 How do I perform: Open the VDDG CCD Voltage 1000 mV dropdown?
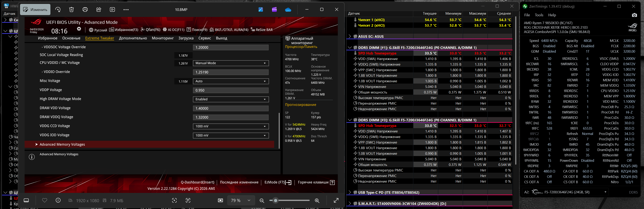tap(231, 126)
